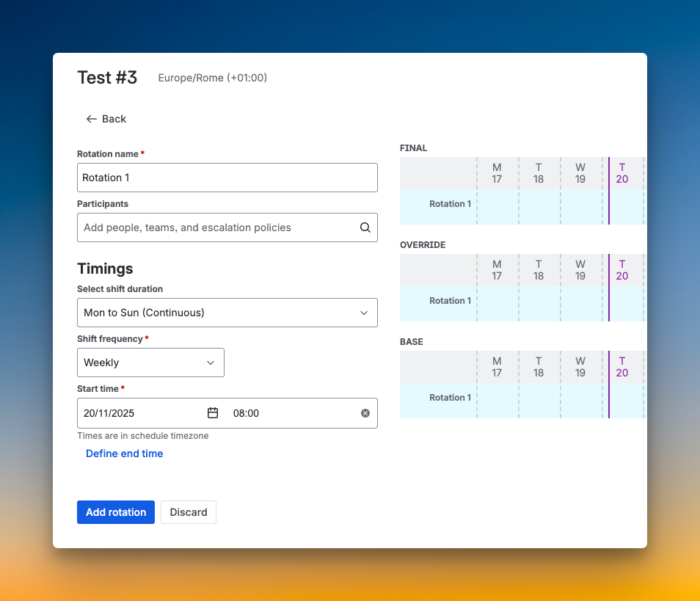Open the Define end time link

(124, 454)
